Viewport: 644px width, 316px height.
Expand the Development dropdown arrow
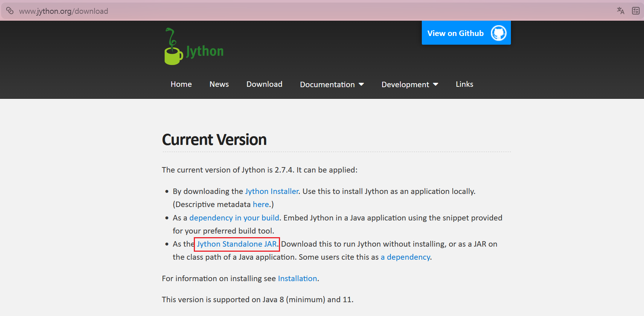435,84
